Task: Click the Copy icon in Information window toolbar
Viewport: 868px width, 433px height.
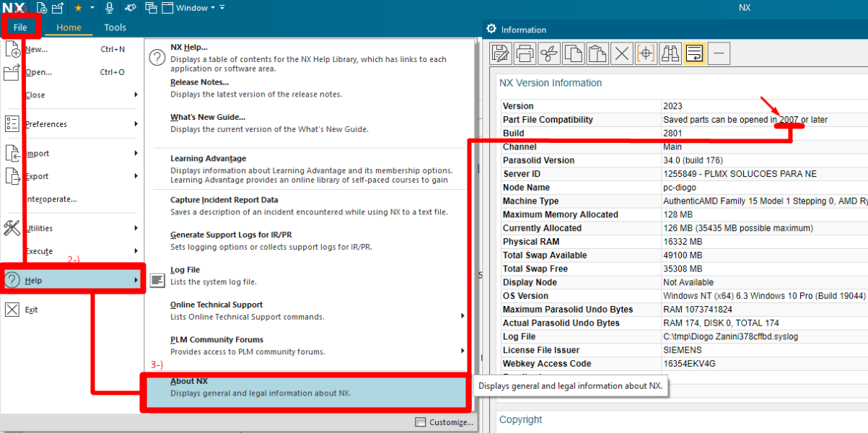Action: point(574,53)
